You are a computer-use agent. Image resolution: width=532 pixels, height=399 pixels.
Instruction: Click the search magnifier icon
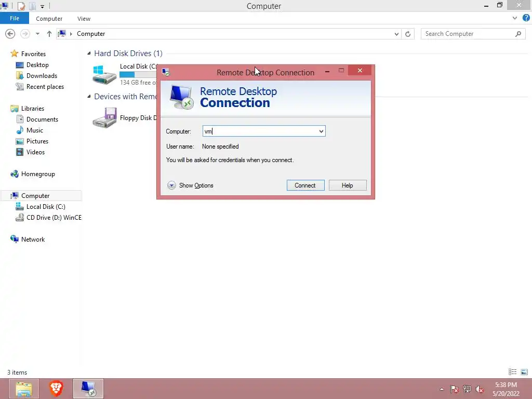click(518, 34)
